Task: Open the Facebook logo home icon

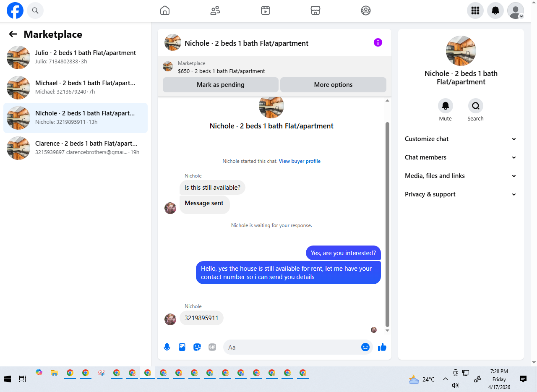Action: click(x=15, y=10)
